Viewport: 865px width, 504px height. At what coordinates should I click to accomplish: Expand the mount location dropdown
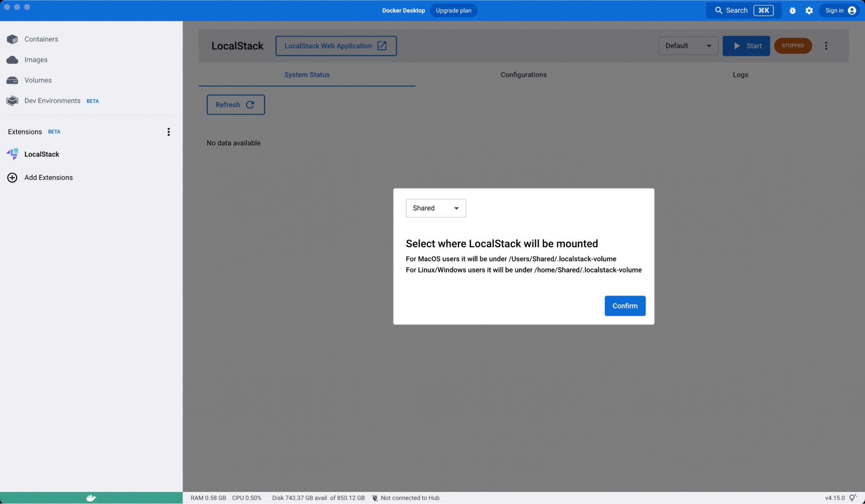coord(435,208)
